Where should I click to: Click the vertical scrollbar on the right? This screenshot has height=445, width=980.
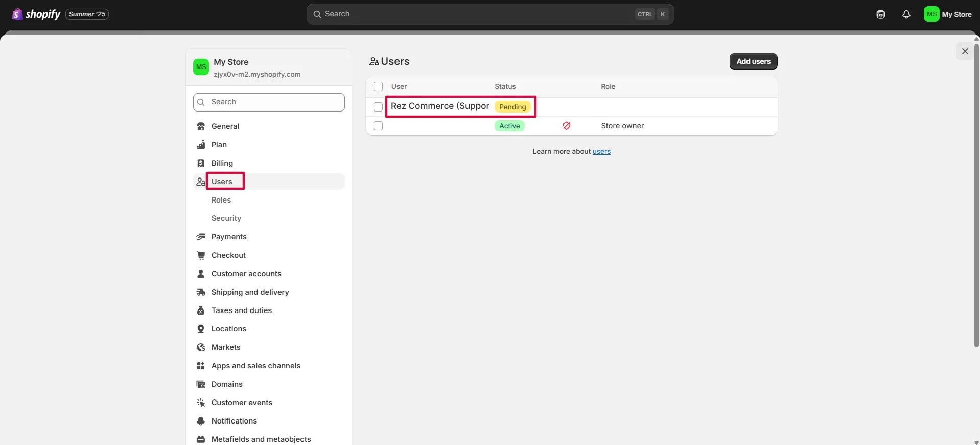coord(976,194)
